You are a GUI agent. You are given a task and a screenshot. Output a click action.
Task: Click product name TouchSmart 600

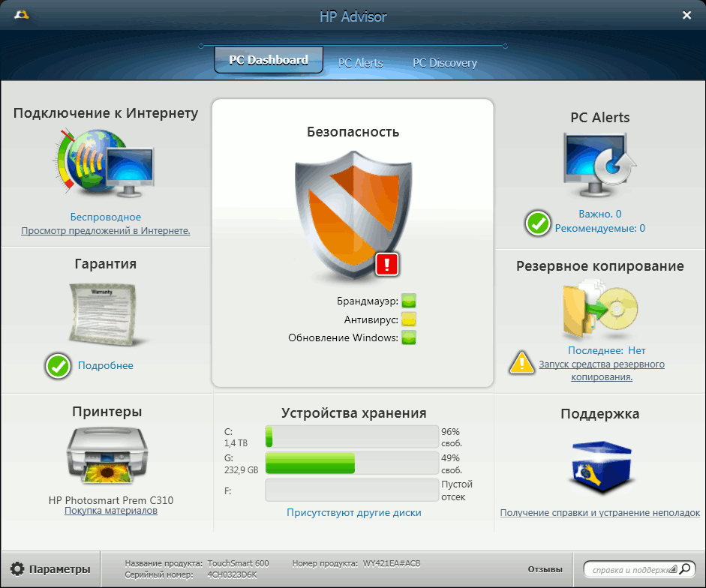238,563
